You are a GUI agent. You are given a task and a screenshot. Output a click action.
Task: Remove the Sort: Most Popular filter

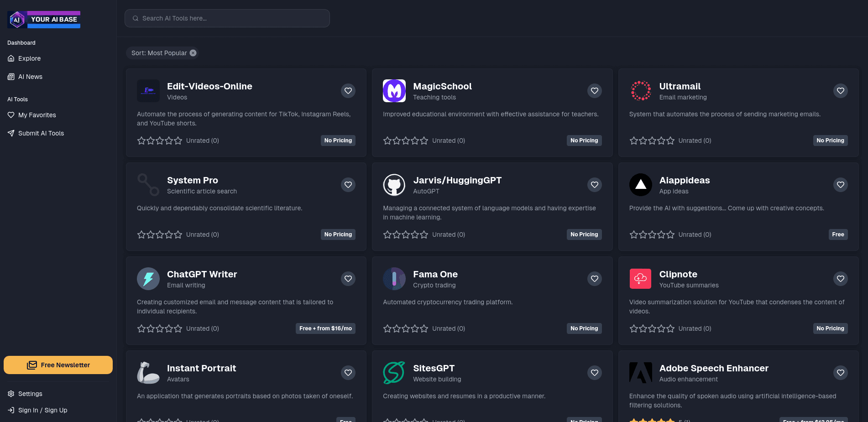(x=193, y=53)
